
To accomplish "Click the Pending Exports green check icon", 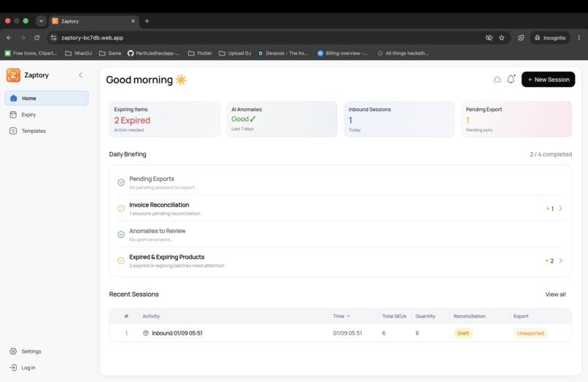I will 121,182.
